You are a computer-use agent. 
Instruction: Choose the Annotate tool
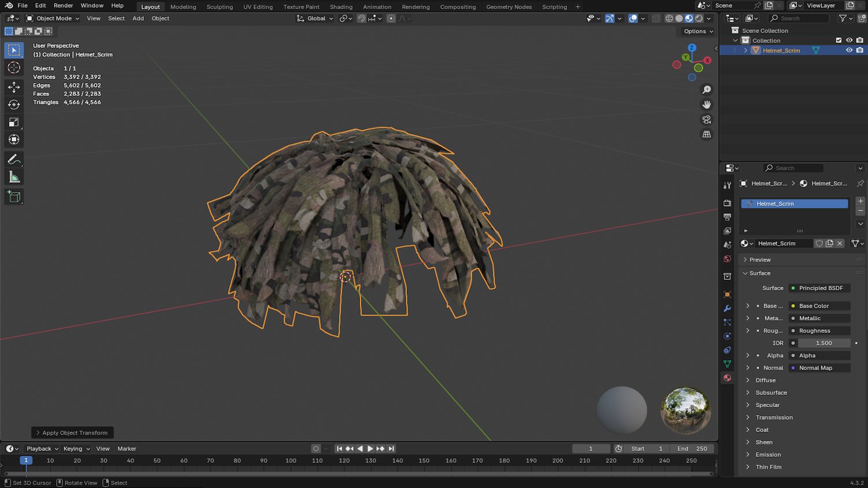pos(14,159)
